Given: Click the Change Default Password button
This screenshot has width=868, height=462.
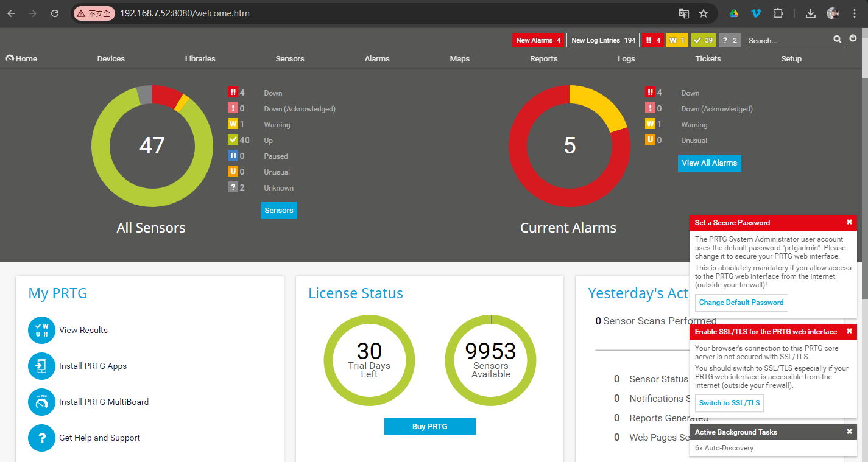Looking at the screenshot, I should point(741,303).
